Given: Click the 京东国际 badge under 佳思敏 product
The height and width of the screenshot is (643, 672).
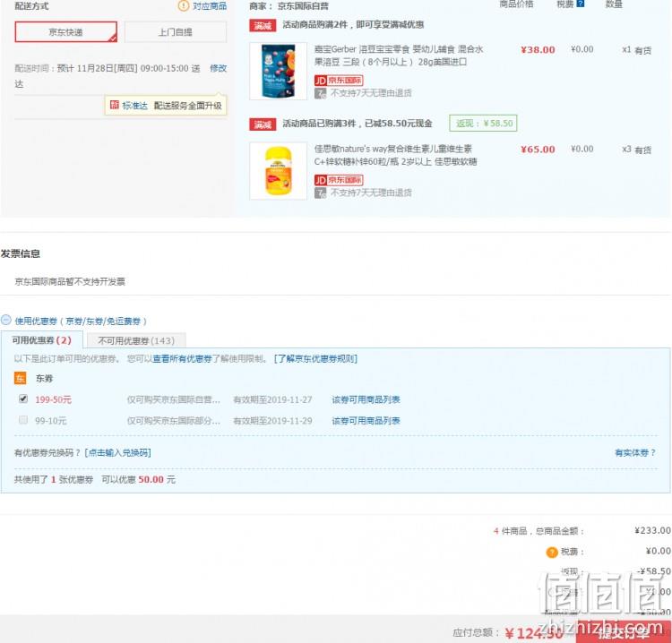Looking at the screenshot, I should (339, 180).
